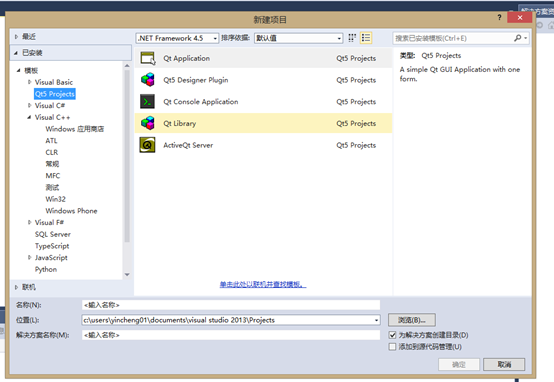The image size is (554, 382).
Task: Select the MFC template category
Action: (x=53, y=176)
